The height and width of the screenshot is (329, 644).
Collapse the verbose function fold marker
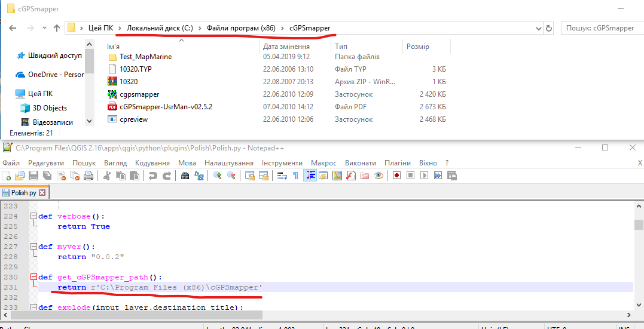click(x=33, y=216)
